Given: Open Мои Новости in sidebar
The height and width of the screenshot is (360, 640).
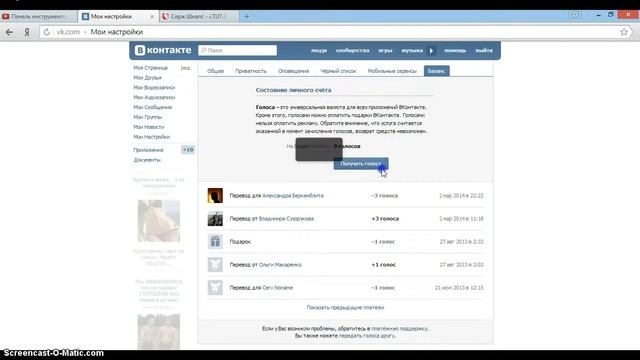Looking at the screenshot, I should click(x=149, y=127).
